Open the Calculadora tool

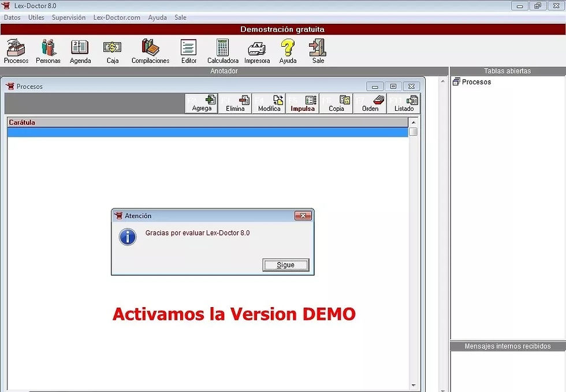(223, 51)
